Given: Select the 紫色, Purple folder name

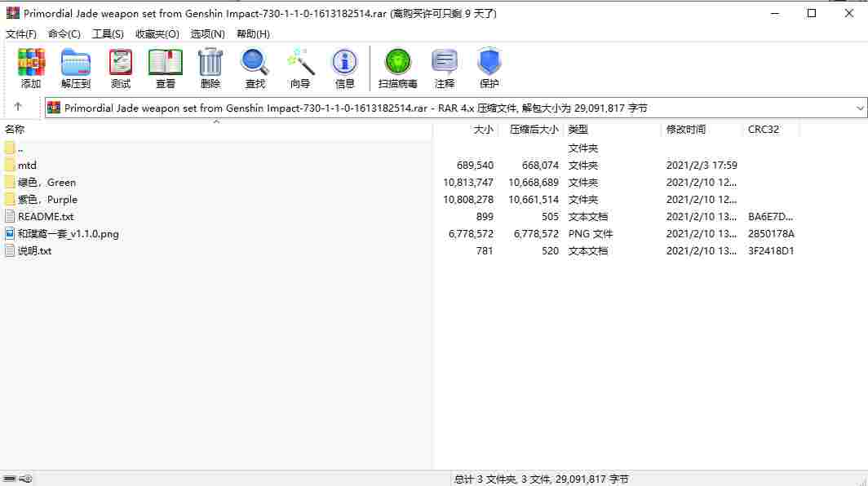Looking at the screenshot, I should pos(47,199).
